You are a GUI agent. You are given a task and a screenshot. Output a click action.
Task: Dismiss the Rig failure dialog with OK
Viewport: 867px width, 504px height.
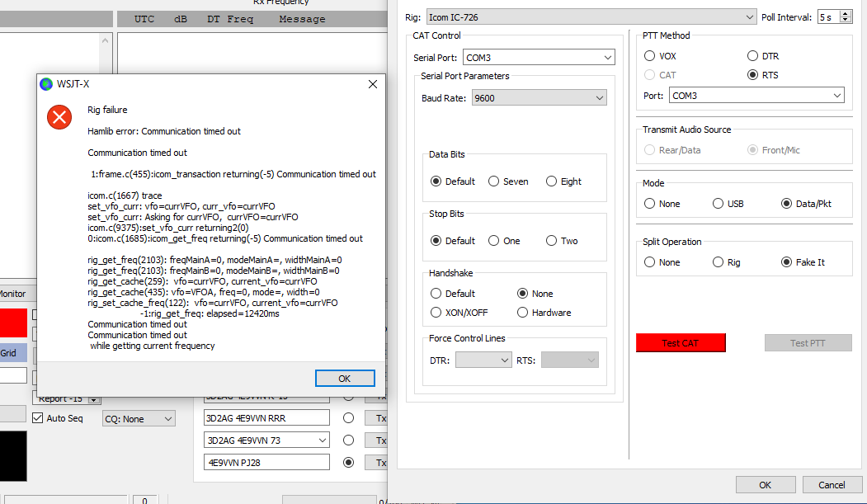345,379
